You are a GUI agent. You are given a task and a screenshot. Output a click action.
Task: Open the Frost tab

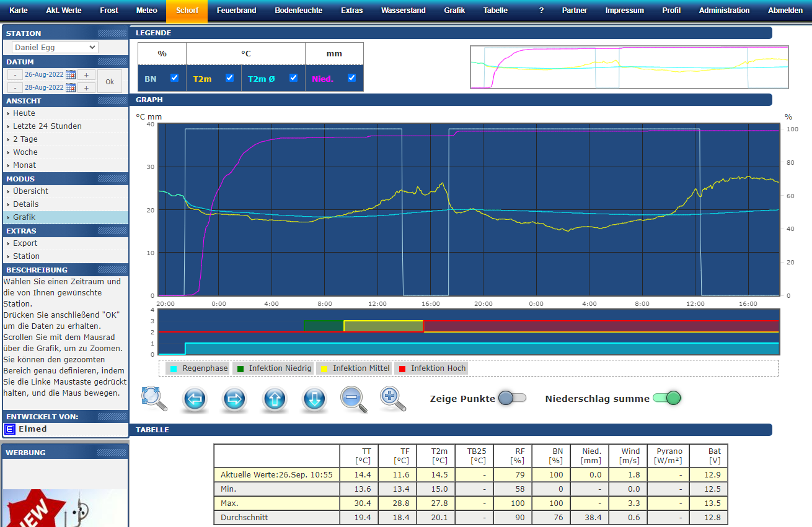click(109, 11)
